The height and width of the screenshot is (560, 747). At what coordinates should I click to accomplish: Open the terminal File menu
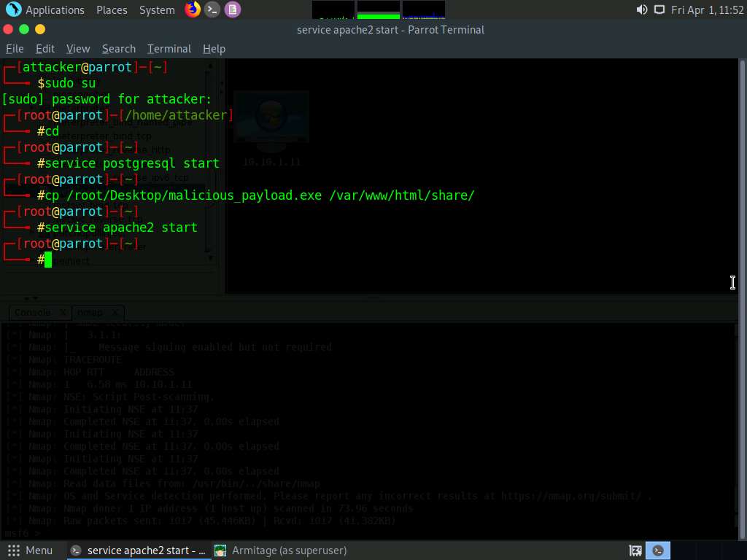click(15, 48)
